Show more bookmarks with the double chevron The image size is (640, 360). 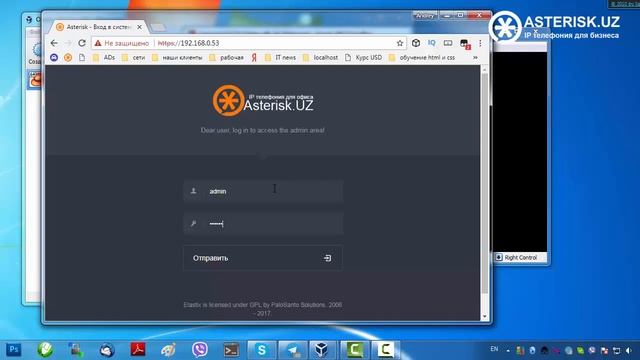pos(475,58)
